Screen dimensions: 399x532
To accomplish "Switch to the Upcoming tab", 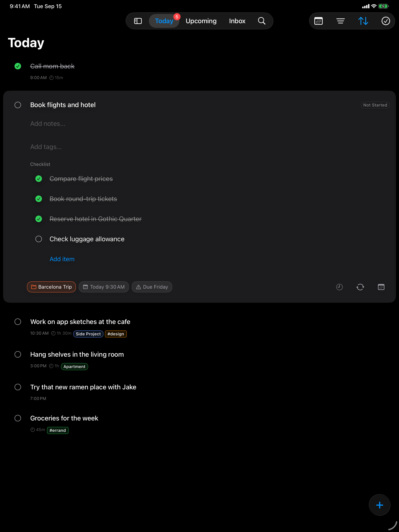I will pyautogui.click(x=201, y=21).
